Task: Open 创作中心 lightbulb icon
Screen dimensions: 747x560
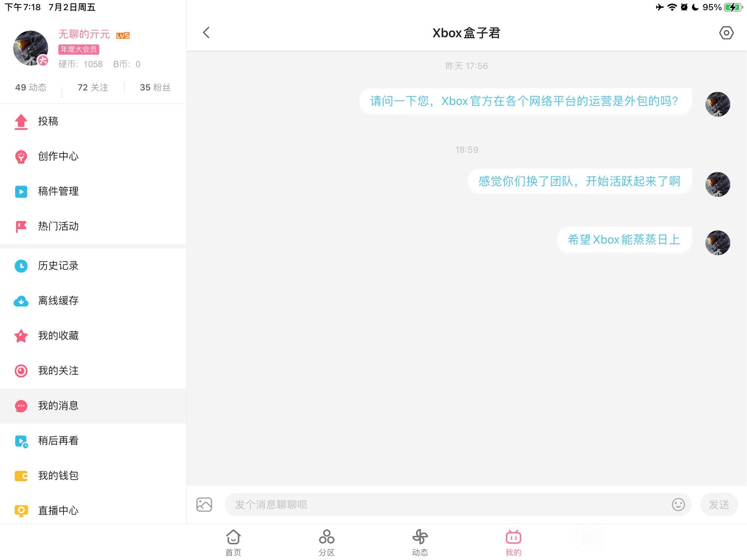Action: [x=21, y=157]
